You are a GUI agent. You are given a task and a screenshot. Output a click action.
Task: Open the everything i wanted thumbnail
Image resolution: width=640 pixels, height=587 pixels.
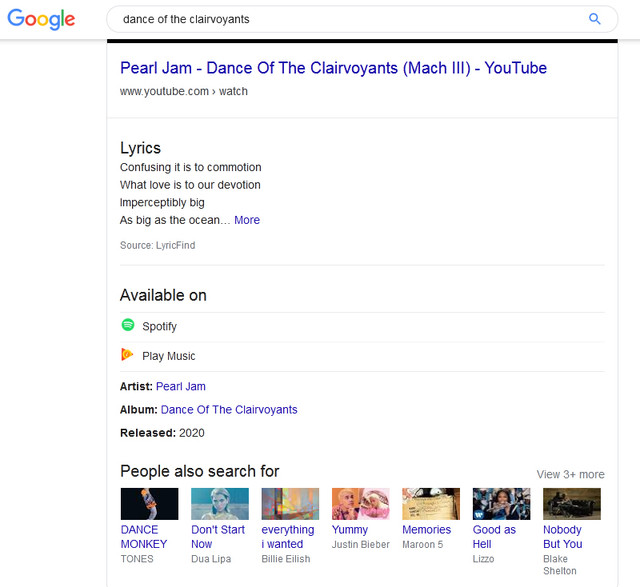290,504
